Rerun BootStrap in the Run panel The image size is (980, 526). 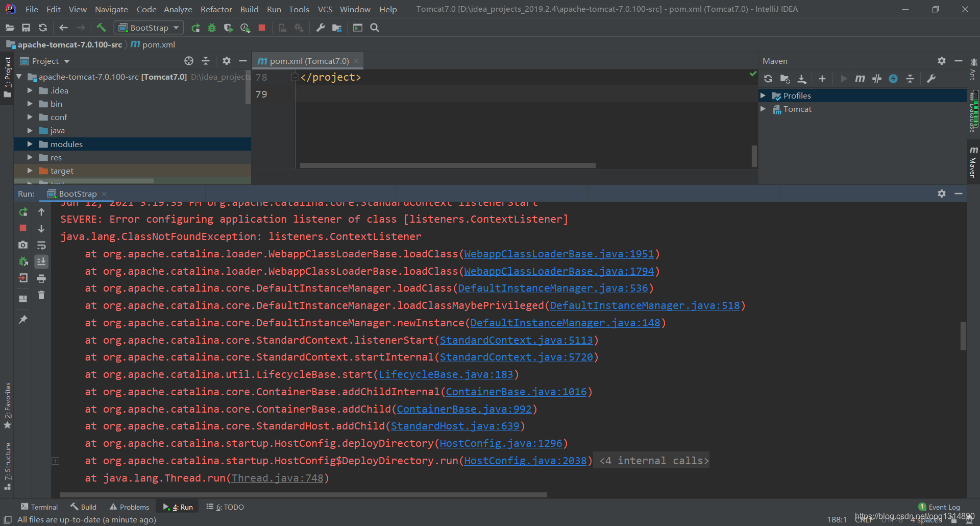pyautogui.click(x=23, y=211)
